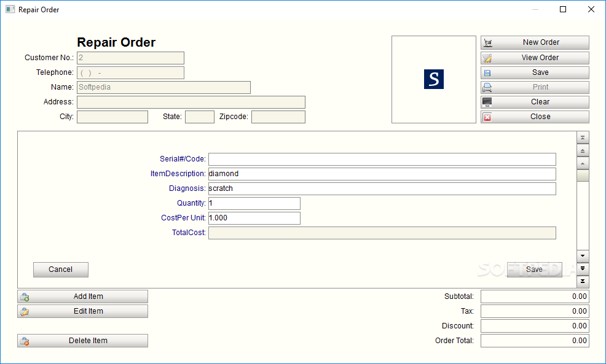The height and width of the screenshot is (364, 606).
Task: Close the window with title bar X
Action: click(591, 9)
